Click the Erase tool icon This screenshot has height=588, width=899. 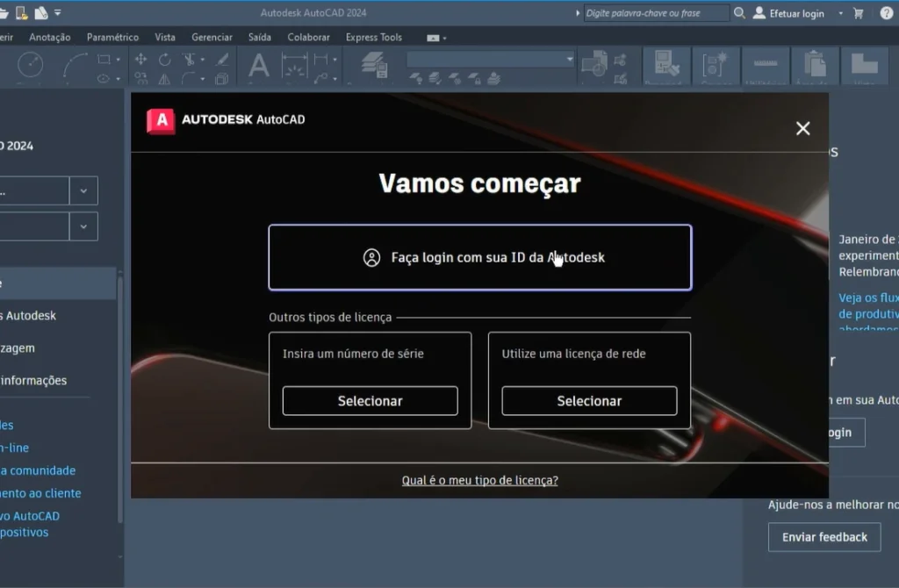tap(222, 59)
